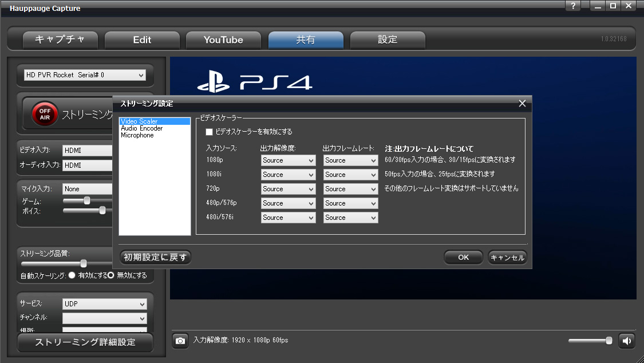Open ストリーミング詳細設定 button
644x363 pixels.
[85, 342]
